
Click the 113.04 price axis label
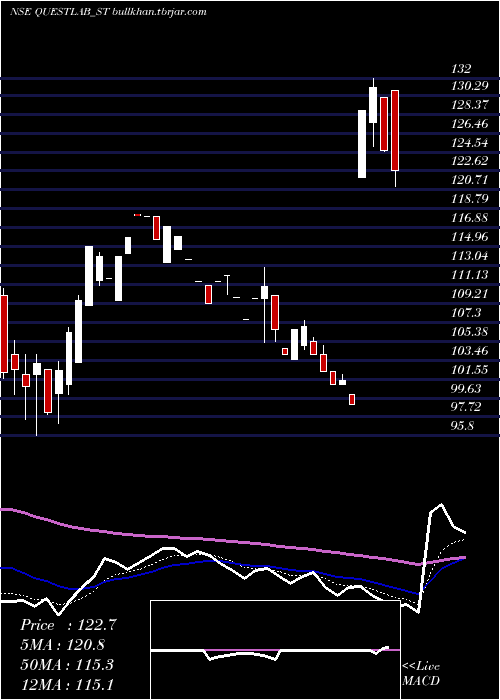(470, 256)
